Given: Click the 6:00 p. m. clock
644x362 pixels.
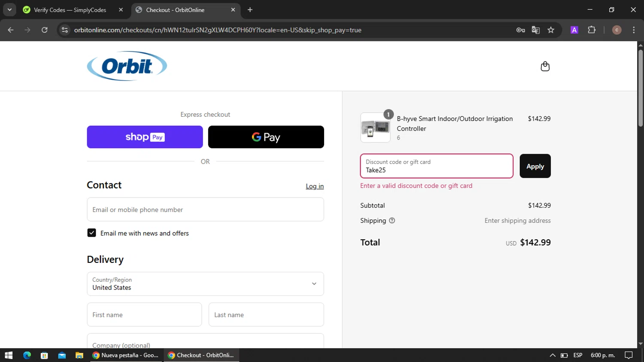Looking at the screenshot, I should (x=603, y=355).
